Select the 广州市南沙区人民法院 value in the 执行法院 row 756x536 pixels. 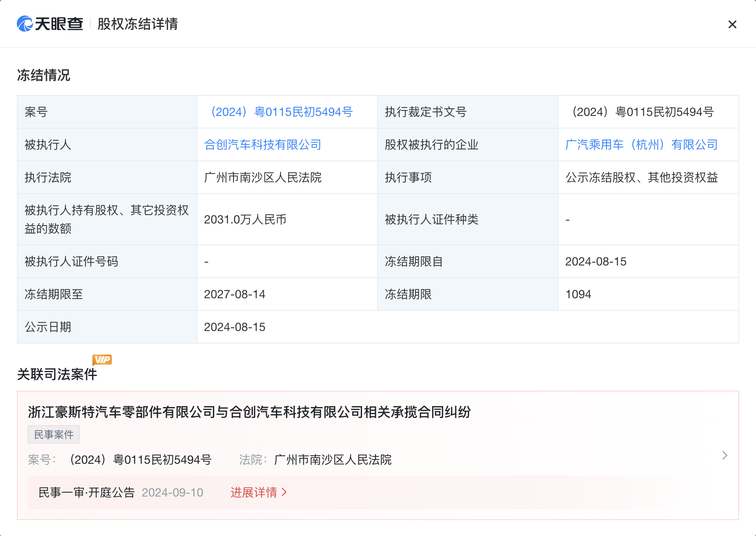[262, 178]
